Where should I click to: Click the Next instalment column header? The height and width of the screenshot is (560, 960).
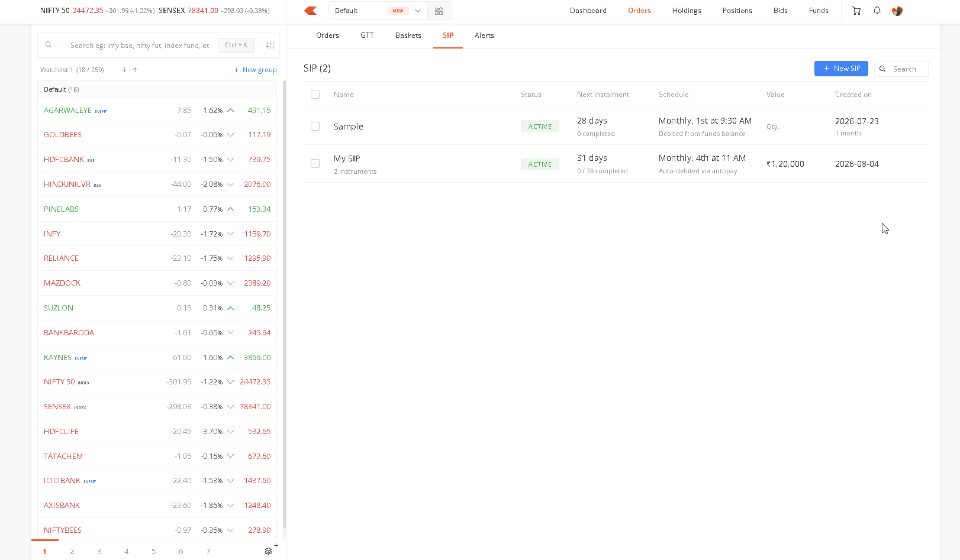tap(603, 95)
